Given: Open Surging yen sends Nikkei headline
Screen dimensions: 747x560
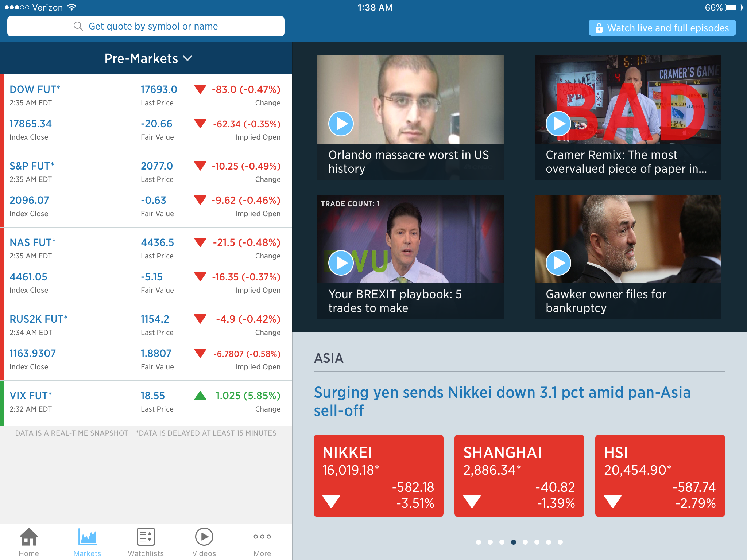Looking at the screenshot, I should pyautogui.click(x=502, y=401).
